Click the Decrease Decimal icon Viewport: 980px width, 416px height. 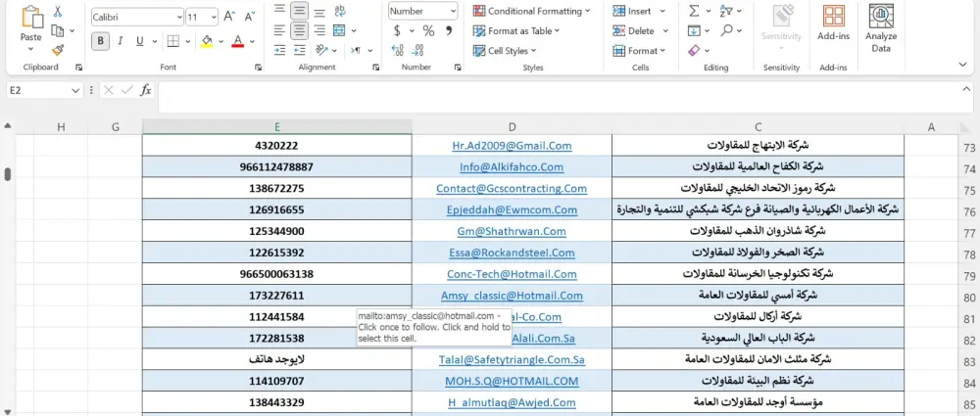pyautogui.click(x=418, y=50)
